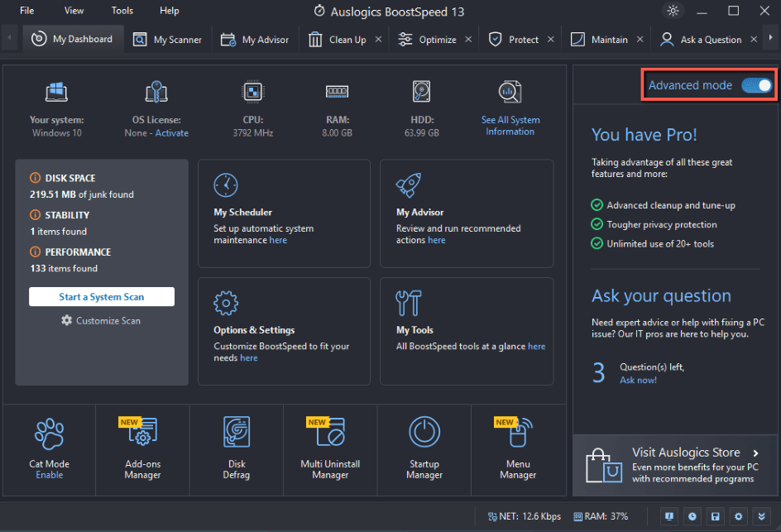Open the Startup Manager tool
The width and height of the screenshot is (781, 532).
(x=424, y=448)
